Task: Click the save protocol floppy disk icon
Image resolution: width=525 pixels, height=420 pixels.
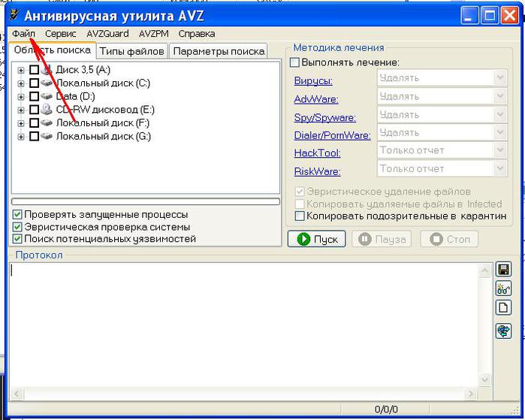Action: pyautogui.click(x=503, y=270)
